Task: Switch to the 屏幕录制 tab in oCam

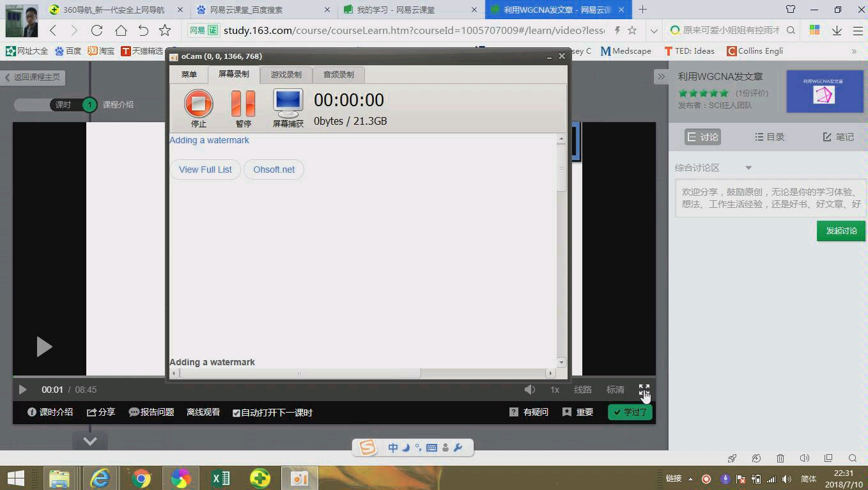Action: click(234, 75)
